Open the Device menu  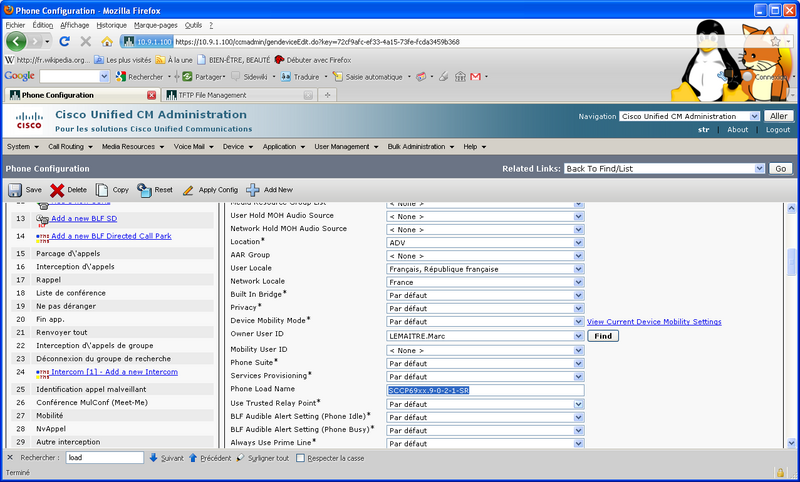point(236,146)
